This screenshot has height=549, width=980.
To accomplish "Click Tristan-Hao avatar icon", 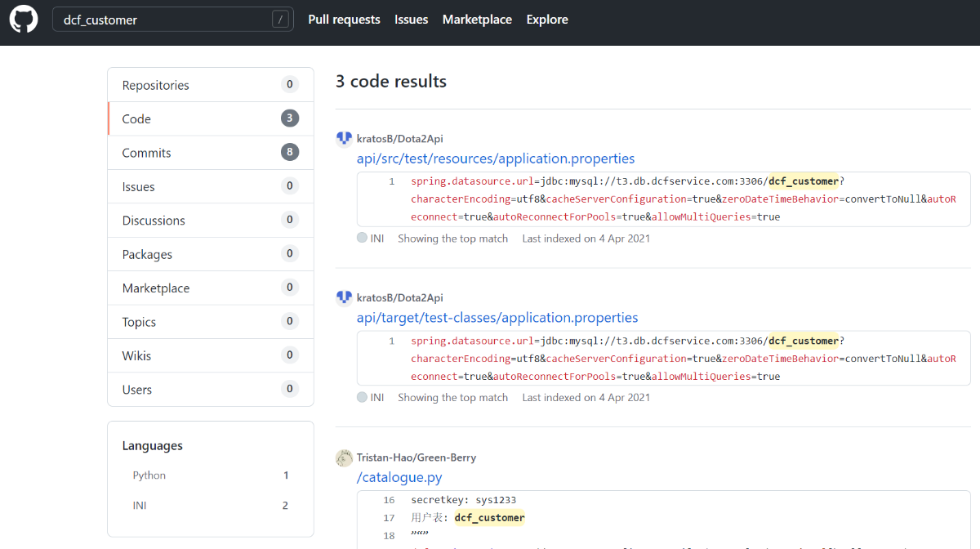I will pos(344,457).
